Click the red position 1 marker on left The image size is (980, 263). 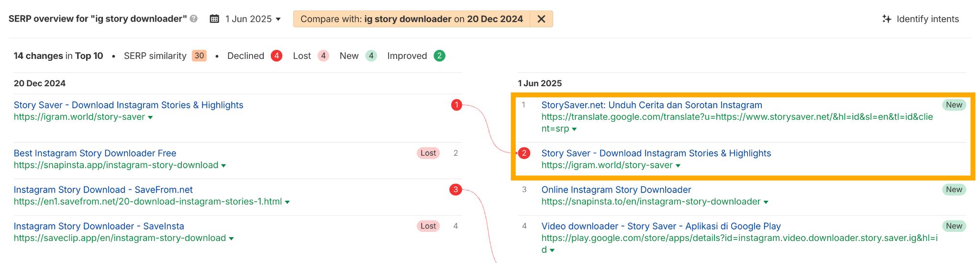pyautogui.click(x=457, y=105)
